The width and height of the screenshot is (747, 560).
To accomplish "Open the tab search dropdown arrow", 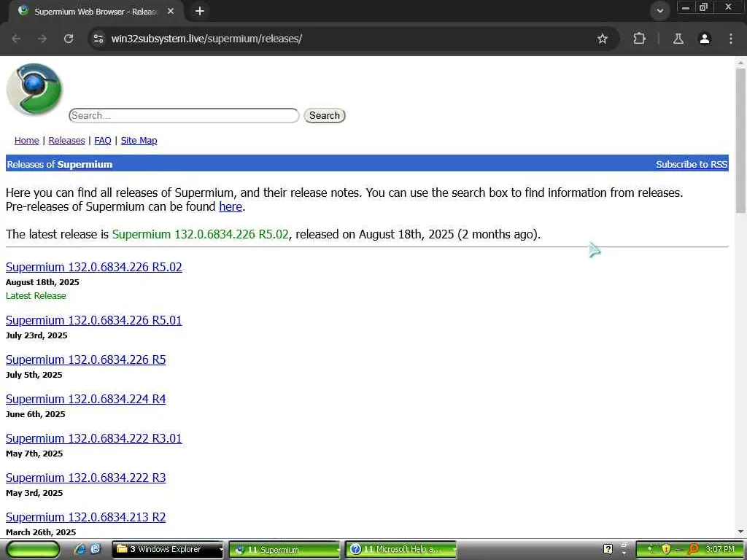I will (x=659, y=11).
